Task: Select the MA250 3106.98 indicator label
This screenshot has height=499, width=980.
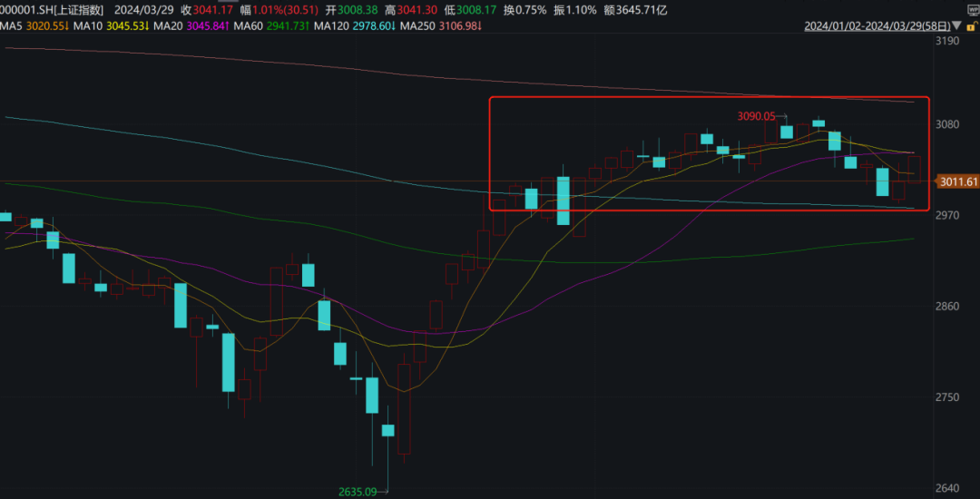Action: tap(439, 26)
